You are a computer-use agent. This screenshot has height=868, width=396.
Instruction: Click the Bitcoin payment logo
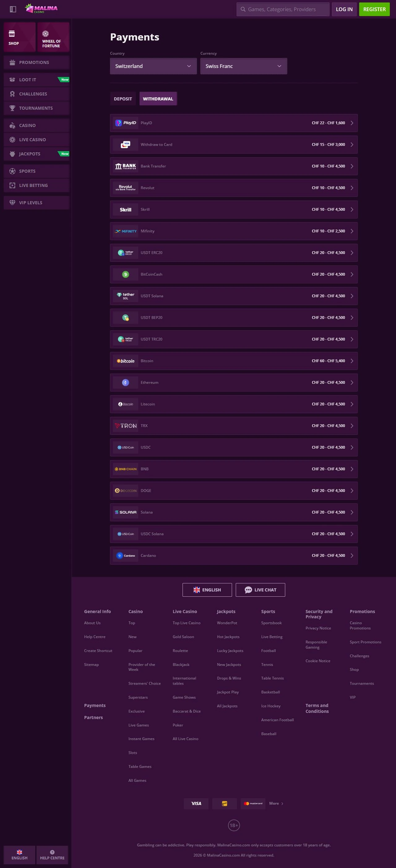[126, 361]
